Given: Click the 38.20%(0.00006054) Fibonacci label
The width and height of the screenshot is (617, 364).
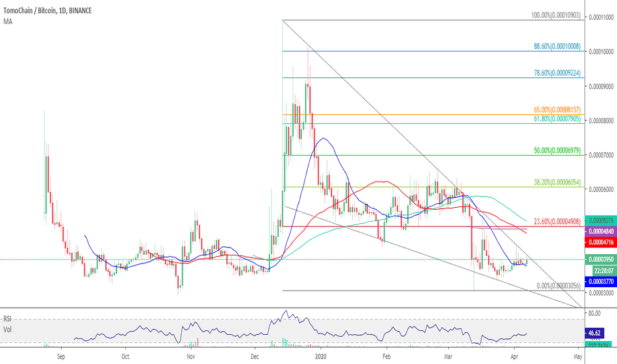Looking at the screenshot, I should 557,182.
